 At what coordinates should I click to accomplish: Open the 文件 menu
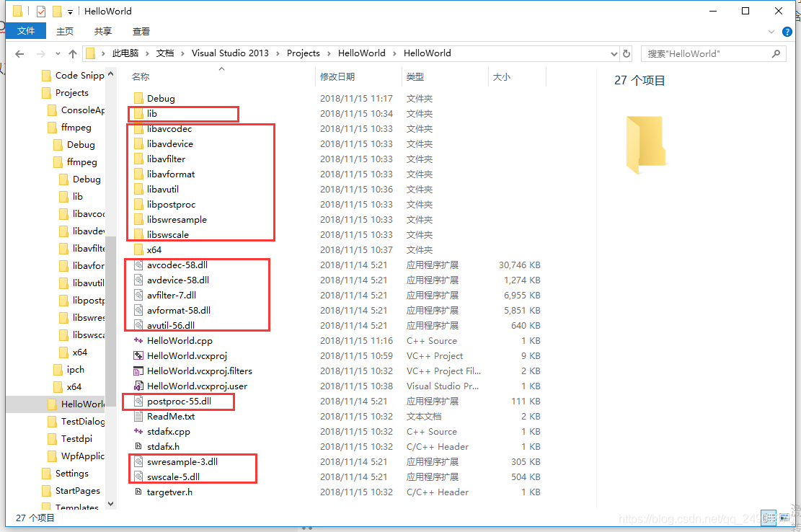click(26, 31)
